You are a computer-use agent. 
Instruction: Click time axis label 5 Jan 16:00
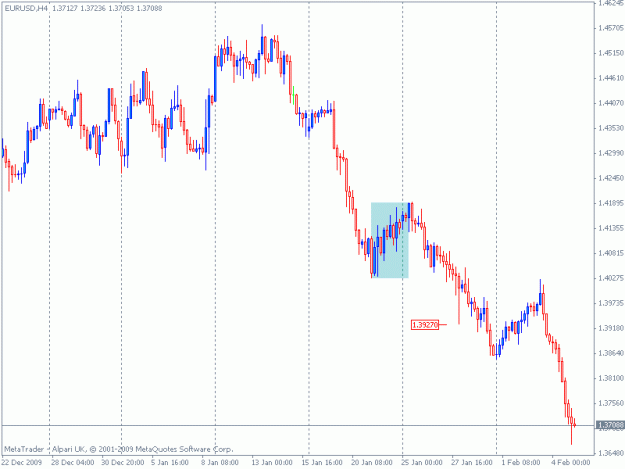click(x=170, y=462)
